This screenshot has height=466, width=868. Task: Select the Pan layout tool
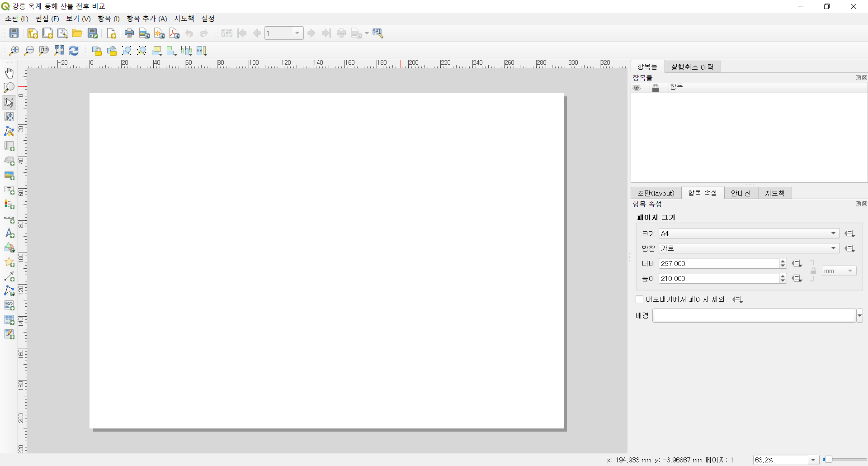point(9,73)
